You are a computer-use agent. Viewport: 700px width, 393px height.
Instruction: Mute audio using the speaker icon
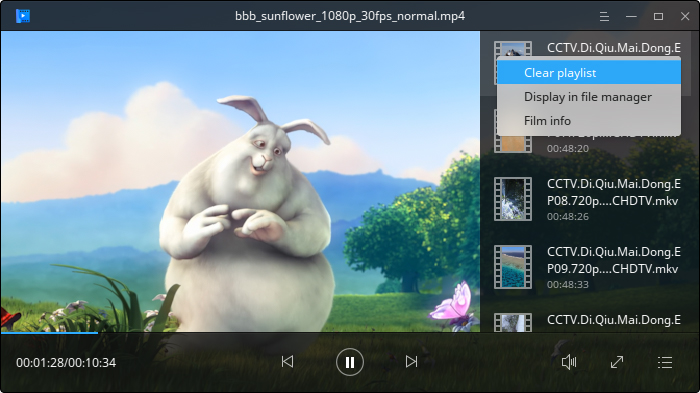tap(569, 362)
